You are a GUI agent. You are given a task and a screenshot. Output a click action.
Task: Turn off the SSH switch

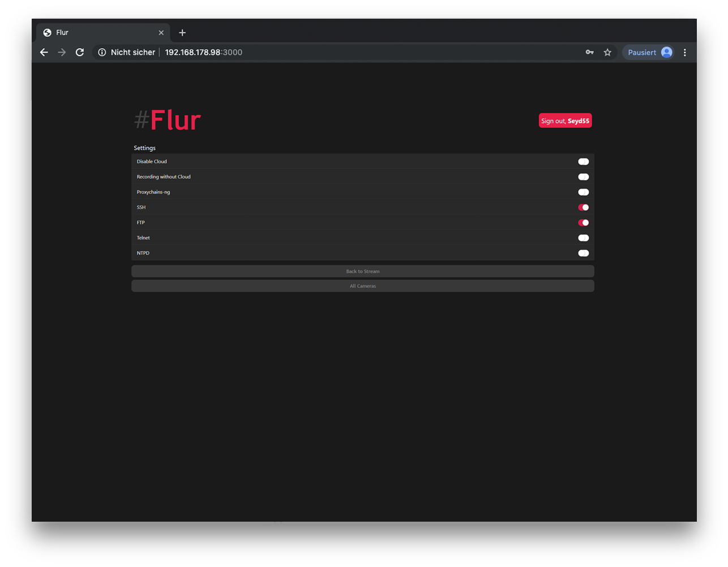pos(584,207)
